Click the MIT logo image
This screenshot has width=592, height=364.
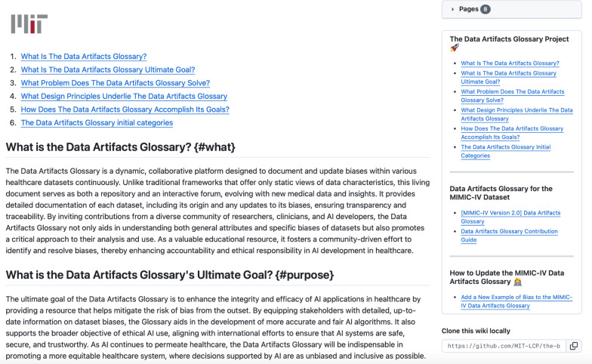point(29,23)
